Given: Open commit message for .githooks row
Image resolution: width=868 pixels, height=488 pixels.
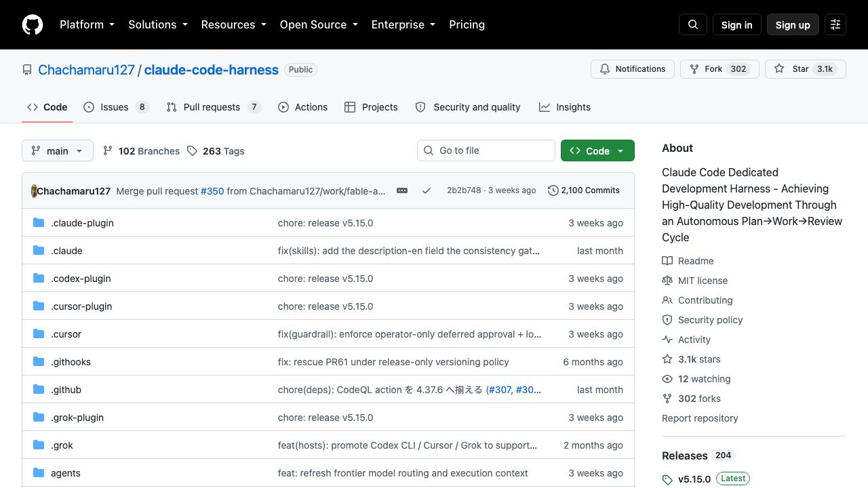Looking at the screenshot, I should [393, 362].
